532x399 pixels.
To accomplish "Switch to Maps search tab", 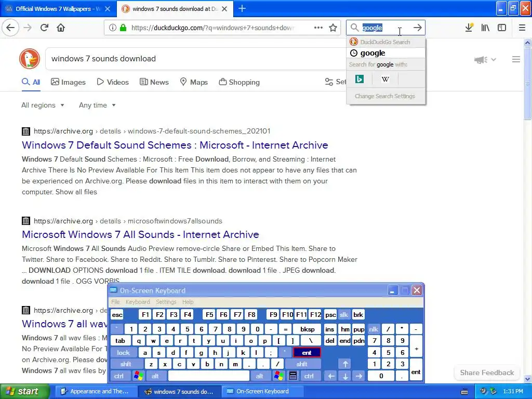I will point(194,82).
